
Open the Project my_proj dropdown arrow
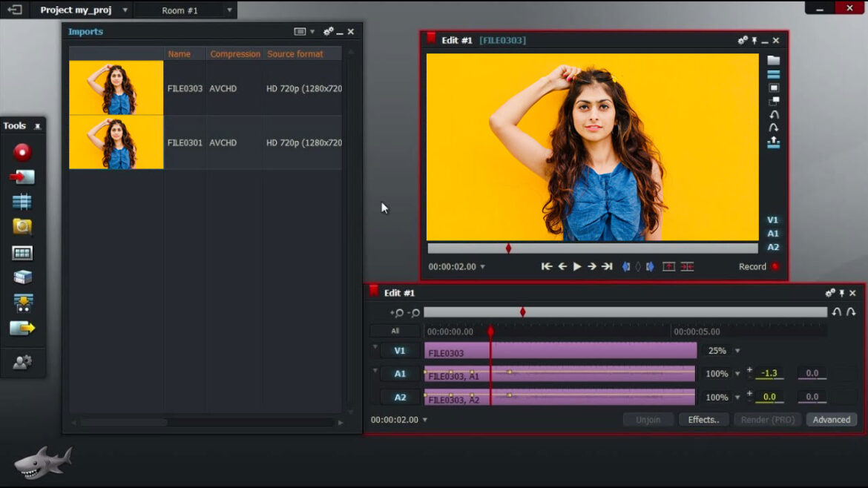125,10
